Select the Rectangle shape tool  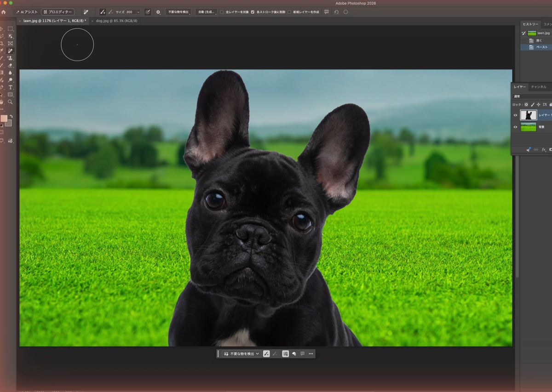click(10, 95)
